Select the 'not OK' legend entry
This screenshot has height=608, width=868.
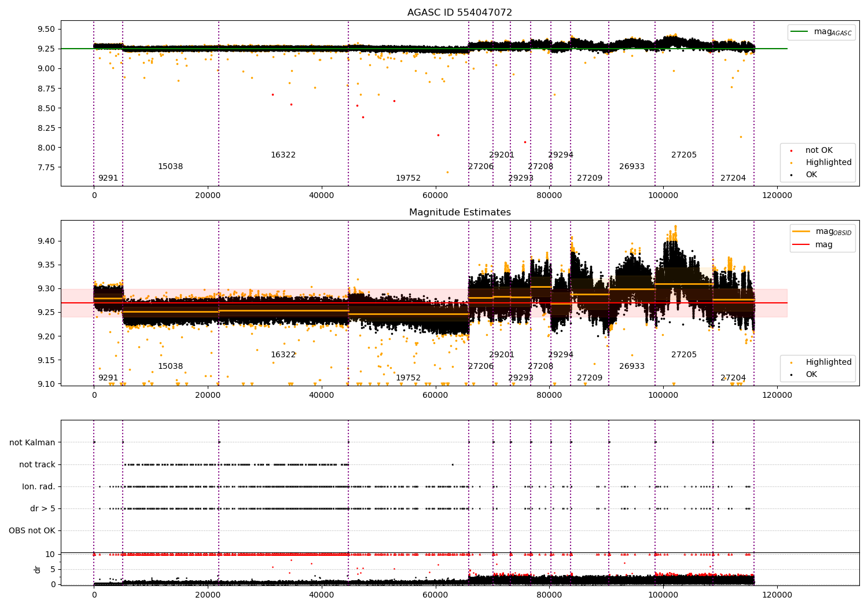coord(819,151)
